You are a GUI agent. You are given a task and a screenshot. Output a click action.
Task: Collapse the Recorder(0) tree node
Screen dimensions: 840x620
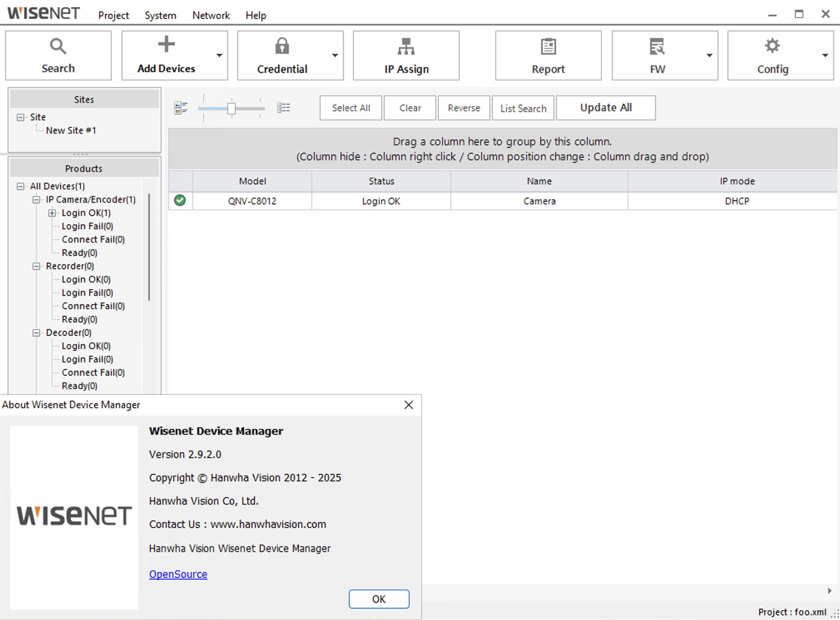pyautogui.click(x=36, y=266)
